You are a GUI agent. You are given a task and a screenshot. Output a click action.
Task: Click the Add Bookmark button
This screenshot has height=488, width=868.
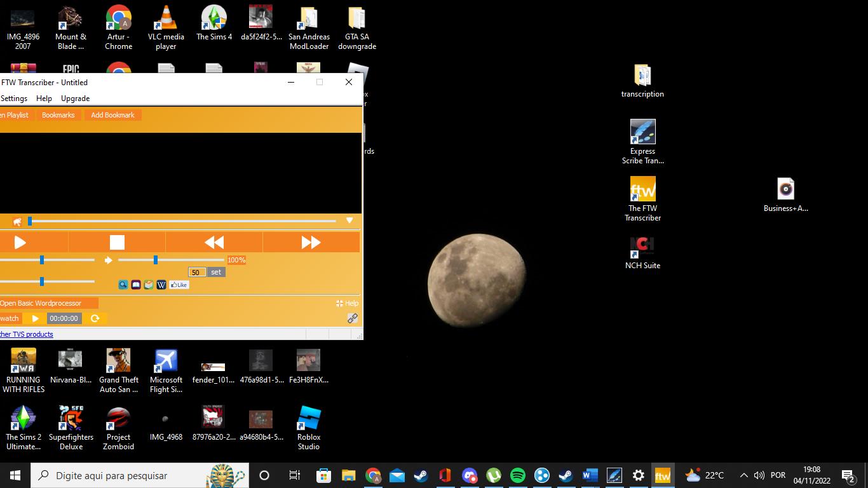tap(112, 115)
